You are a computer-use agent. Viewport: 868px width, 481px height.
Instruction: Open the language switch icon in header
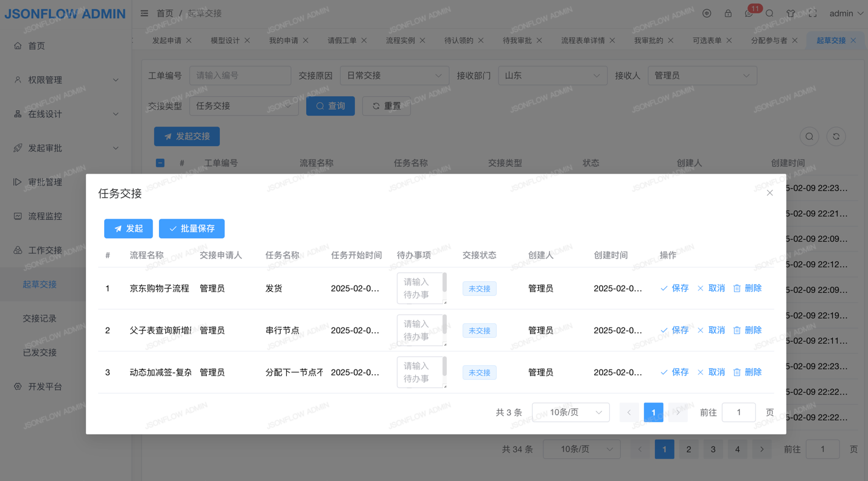pos(707,13)
